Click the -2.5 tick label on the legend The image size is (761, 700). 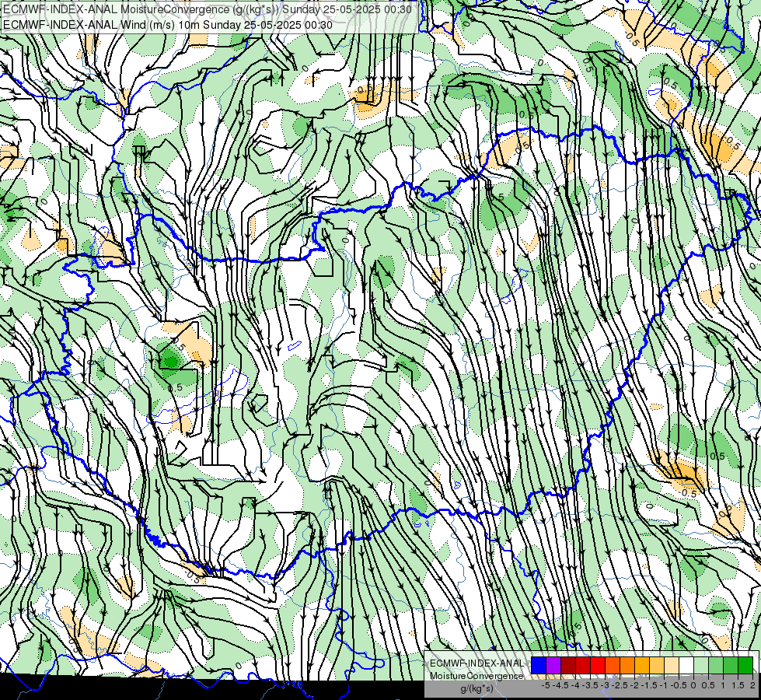pyautogui.click(x=620, y=685)
